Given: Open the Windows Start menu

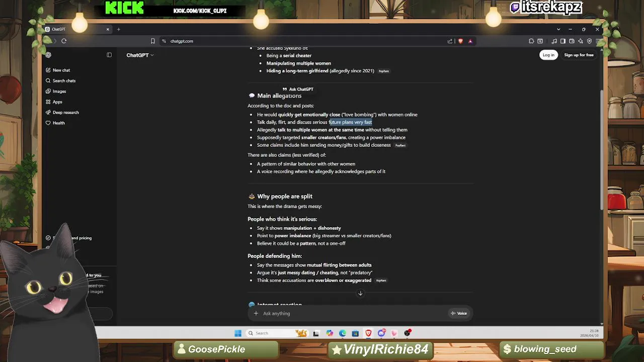Looking at the screenshot, I should (x=238, y=333).
